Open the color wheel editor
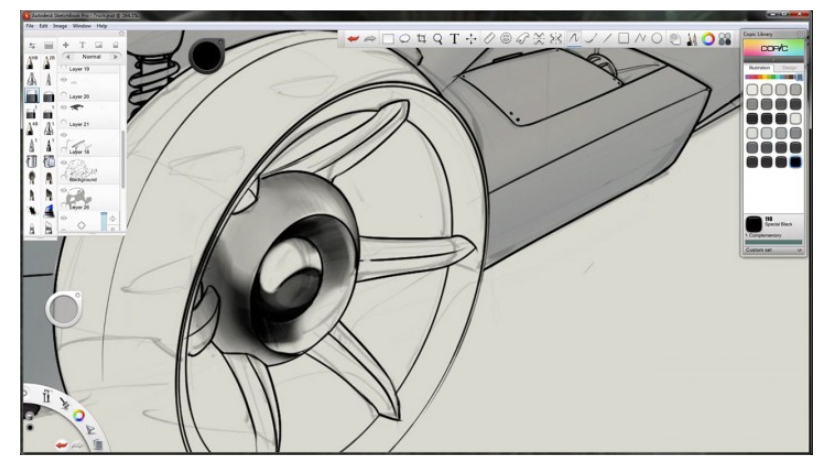Screen dimensions: 827x465 (708, 38)
